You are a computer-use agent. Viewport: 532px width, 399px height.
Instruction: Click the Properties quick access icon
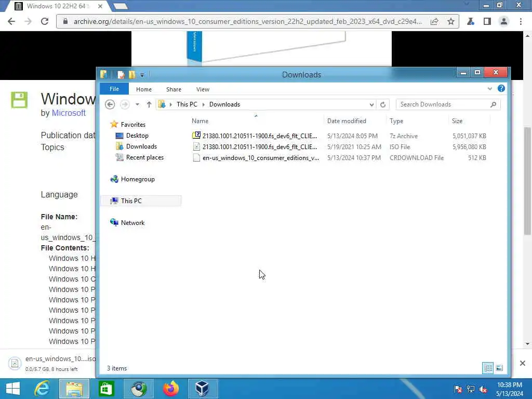pyautogui.click(x=121, y=75)
